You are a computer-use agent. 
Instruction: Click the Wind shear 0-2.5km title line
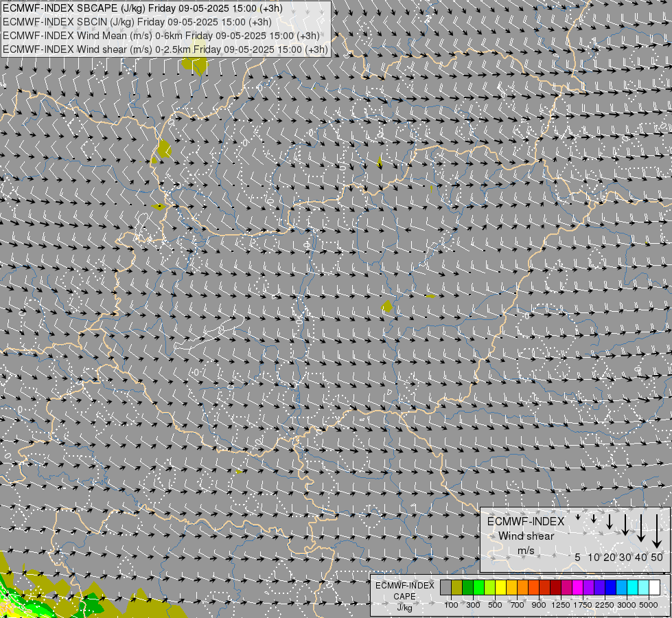[165, 49]
